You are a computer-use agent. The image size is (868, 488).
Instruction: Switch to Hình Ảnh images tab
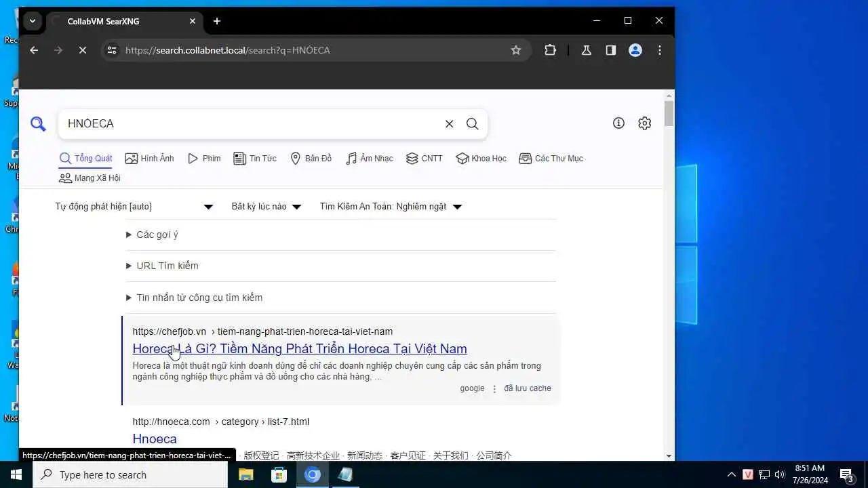click(x=149, y=159)
